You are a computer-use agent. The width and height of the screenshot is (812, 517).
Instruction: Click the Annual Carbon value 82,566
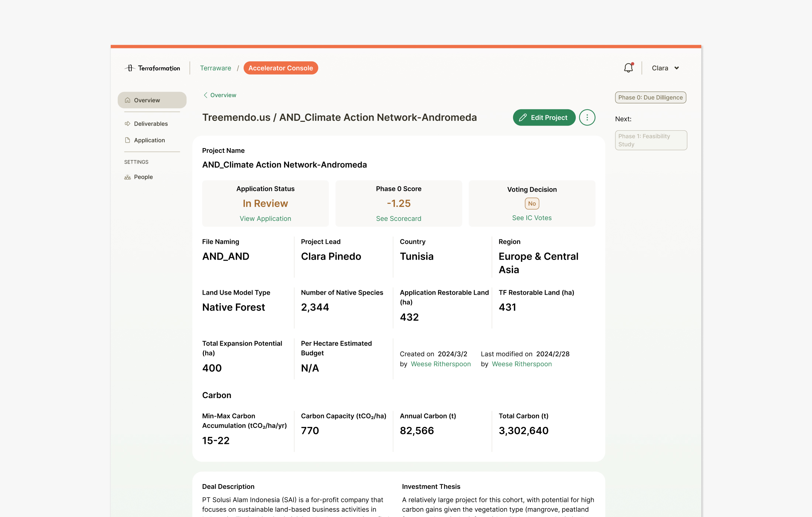coord(417,431)
